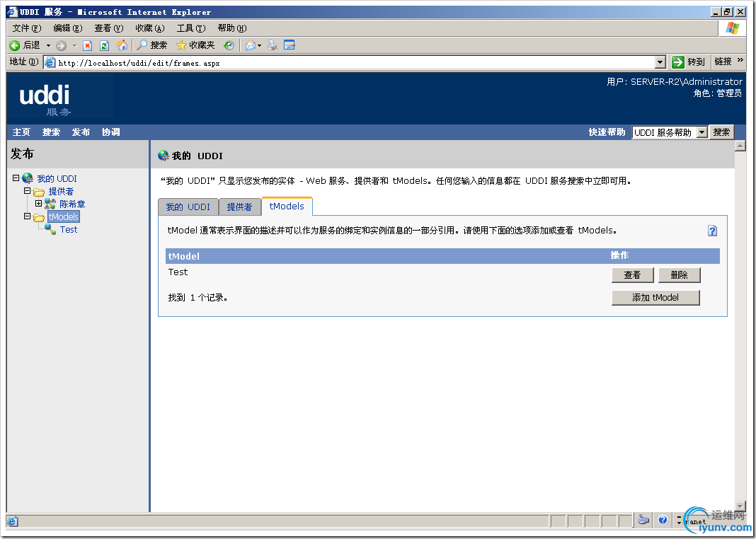Select Test under tModels in tree
Screen dimensions: 756x539
pyautogui.click(x=69, y=230)
